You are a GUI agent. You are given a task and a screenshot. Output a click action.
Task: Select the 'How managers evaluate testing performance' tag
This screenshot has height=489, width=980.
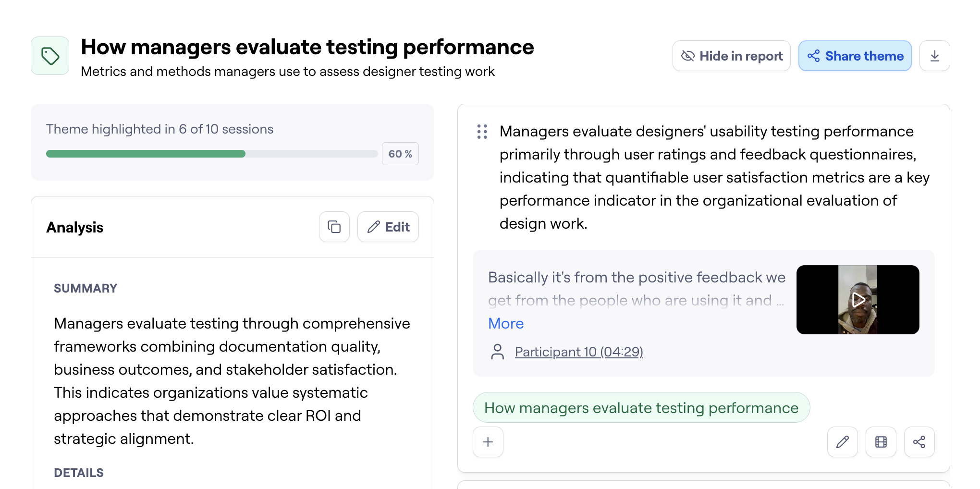641,408
